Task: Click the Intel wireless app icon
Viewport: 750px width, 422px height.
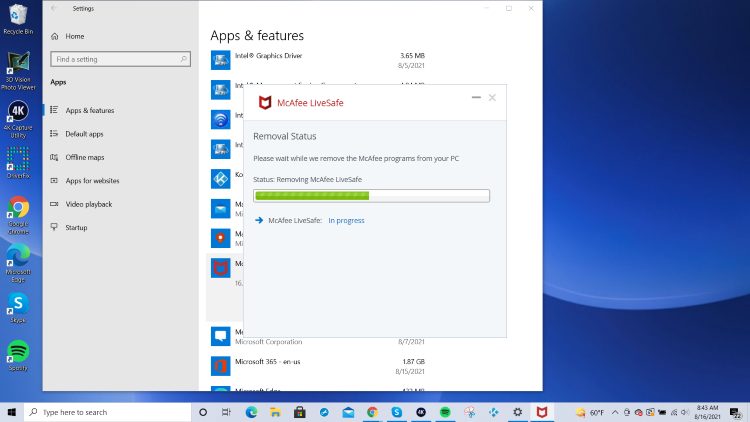Action: [x=221, y=120]
